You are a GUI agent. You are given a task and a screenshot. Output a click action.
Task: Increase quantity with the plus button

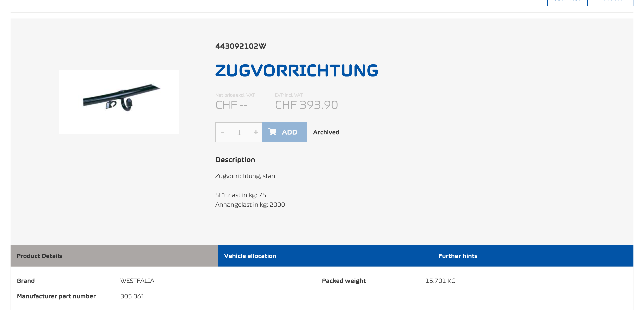pyautogui.click(x=255, y=132)
